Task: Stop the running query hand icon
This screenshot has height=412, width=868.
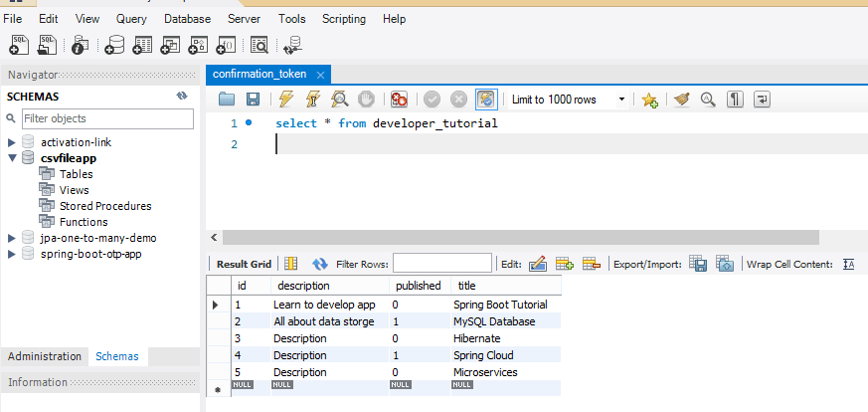Action: click(366, 100)
